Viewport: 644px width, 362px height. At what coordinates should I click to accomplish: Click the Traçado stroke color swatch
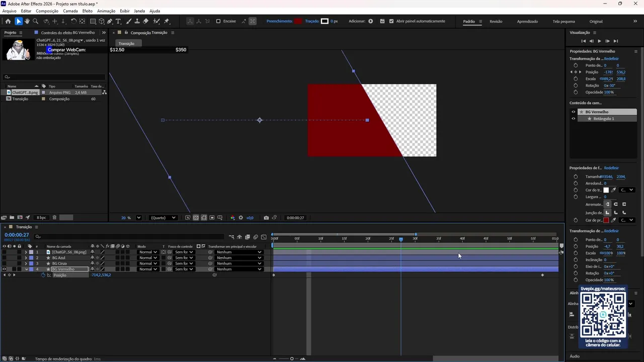pyautogui.click(x=325, y=21)
